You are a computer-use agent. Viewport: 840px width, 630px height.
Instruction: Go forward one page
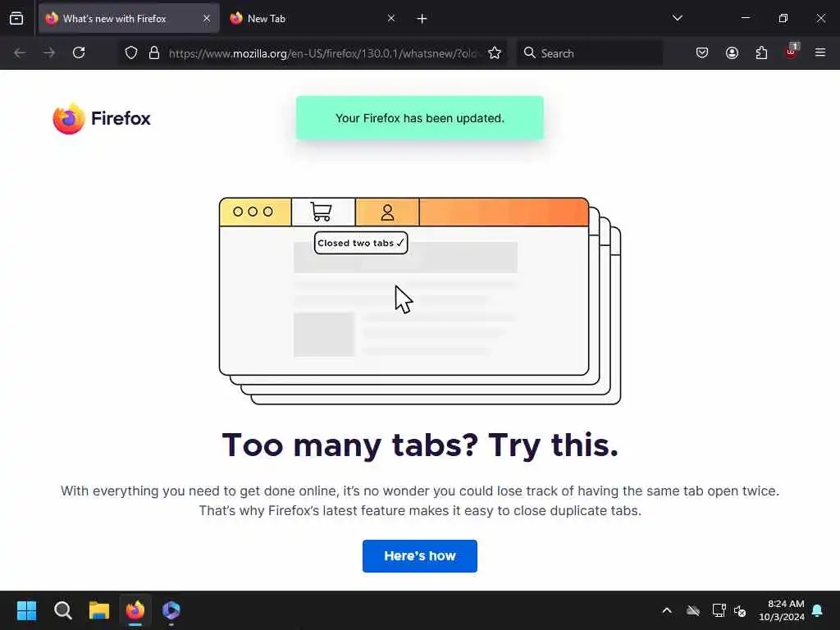(48, 52)
